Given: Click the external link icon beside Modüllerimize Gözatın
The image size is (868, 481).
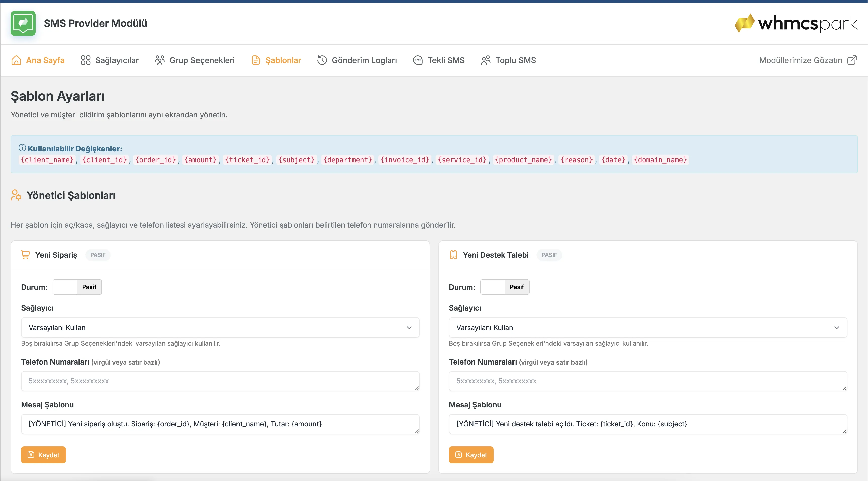Looking at the screenshot, I should 852,60.
